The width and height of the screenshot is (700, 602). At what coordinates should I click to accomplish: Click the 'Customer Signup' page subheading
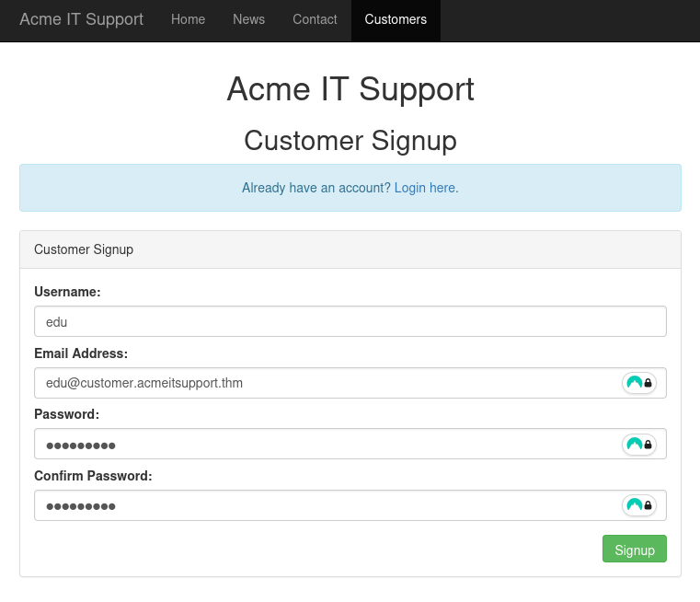point(350,141)
